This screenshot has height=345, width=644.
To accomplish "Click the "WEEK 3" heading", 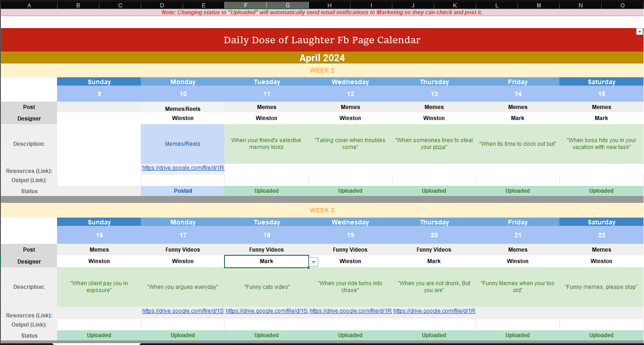I will [x=322, y=210].
